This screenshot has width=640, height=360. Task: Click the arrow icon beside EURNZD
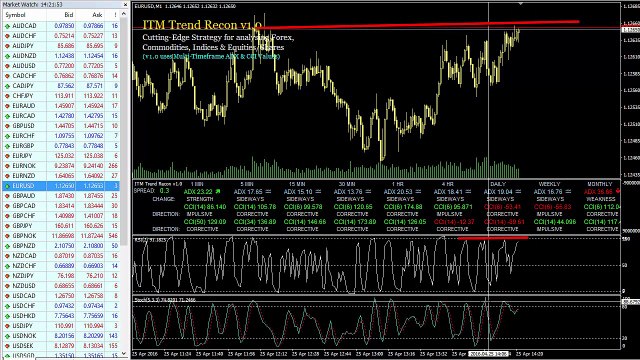(7, 176)
